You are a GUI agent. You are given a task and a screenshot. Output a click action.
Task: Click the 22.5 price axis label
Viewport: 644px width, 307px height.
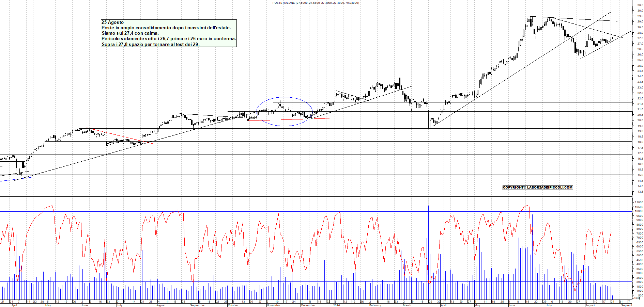[x=640, y=93]
